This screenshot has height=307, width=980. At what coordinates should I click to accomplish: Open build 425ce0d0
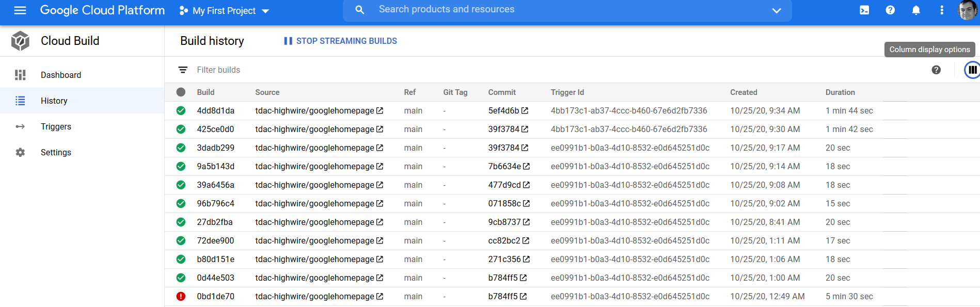click(x=215, y=129)
